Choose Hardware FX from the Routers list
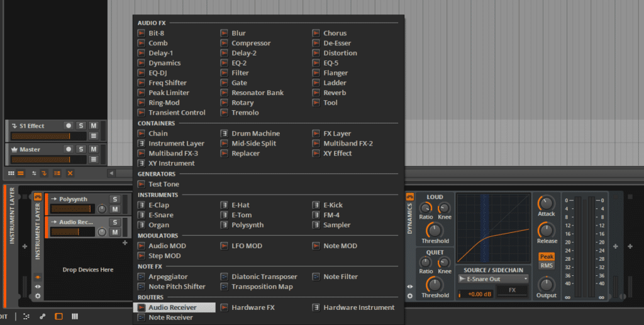Image resolution: width=644 pixels, height=325 pixels. tap(253, 307)
